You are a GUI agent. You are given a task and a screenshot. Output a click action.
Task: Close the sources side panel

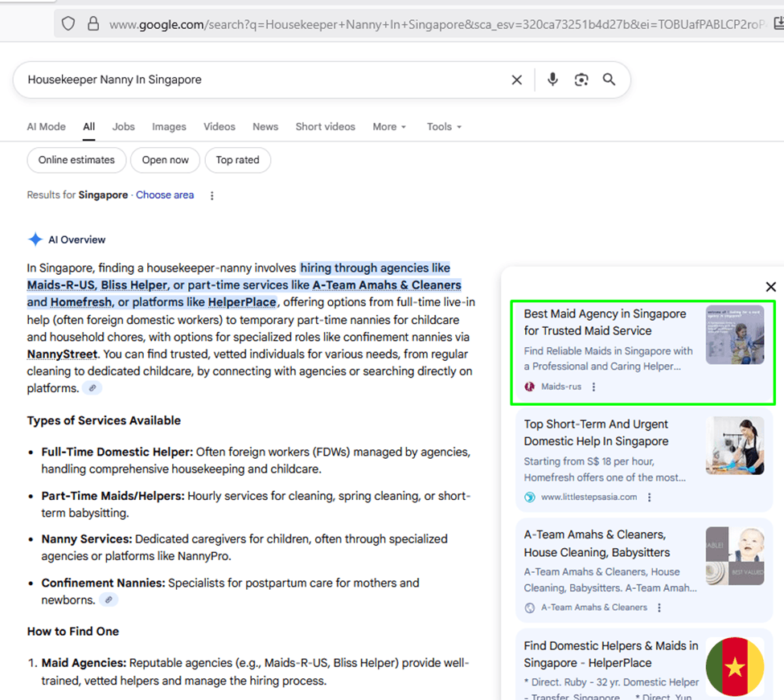point(770,287)
